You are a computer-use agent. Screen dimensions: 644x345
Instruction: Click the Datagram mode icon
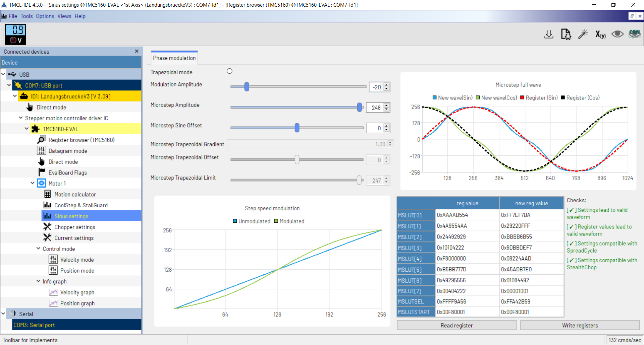(x=41, y=151)
